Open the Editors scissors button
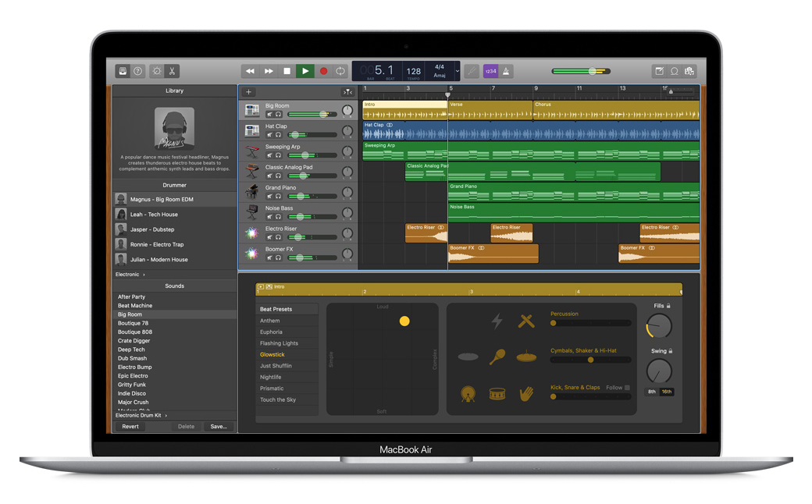The width and height of the screenshot is (812, 504). [172, 71]
